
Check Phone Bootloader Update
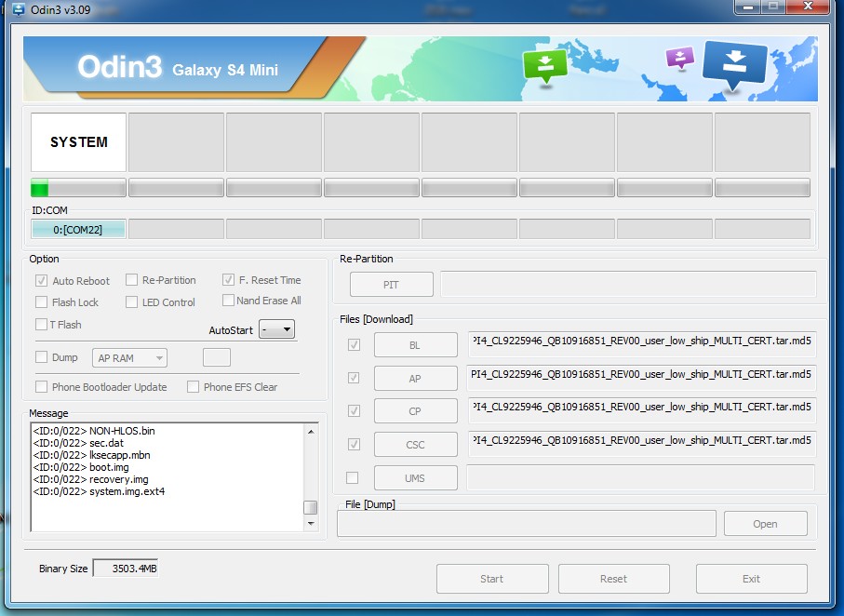pos(41,386)
